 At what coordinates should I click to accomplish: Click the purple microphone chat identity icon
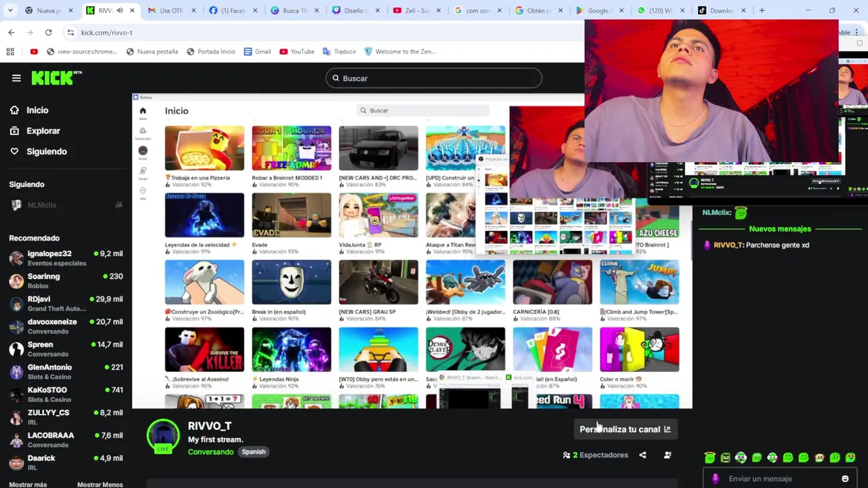click(715, 479)
